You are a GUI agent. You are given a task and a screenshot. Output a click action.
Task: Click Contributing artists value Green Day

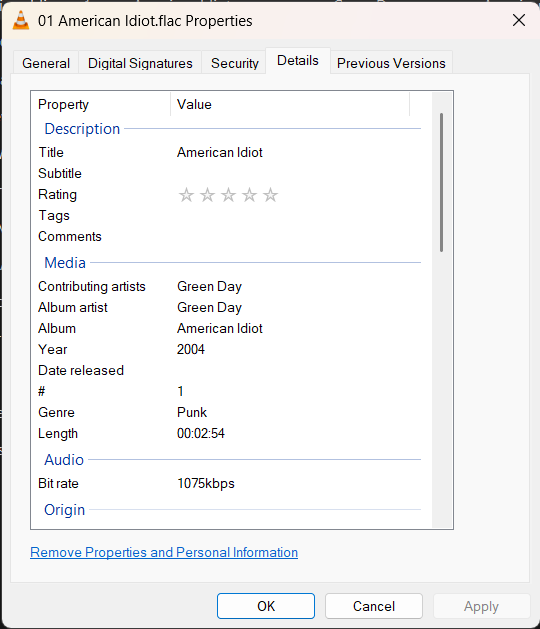(209, 286)
